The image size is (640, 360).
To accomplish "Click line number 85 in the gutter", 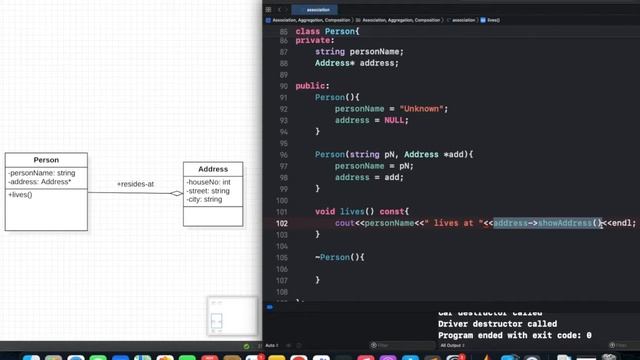I will click(283, 31).
